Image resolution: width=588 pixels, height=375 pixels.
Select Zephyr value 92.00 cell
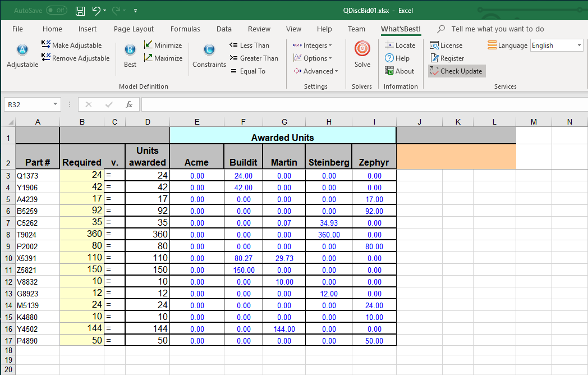pyautogui.click(x=374, y=211)
